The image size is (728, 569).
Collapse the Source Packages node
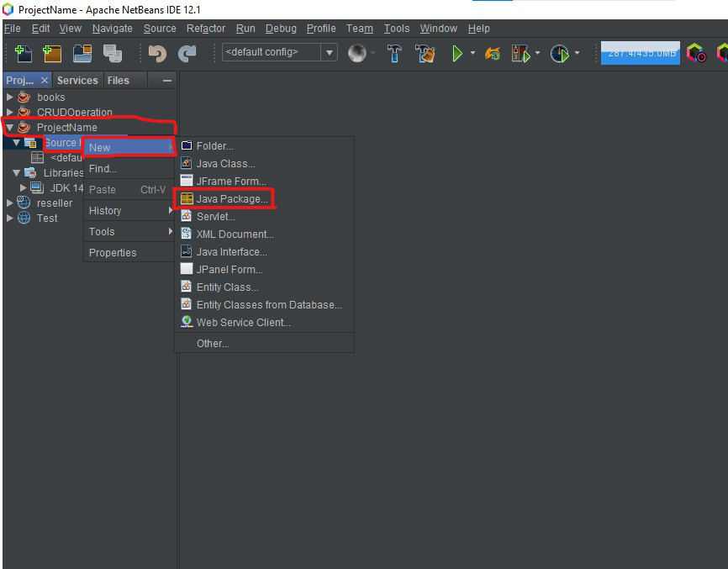coord(16,143)
